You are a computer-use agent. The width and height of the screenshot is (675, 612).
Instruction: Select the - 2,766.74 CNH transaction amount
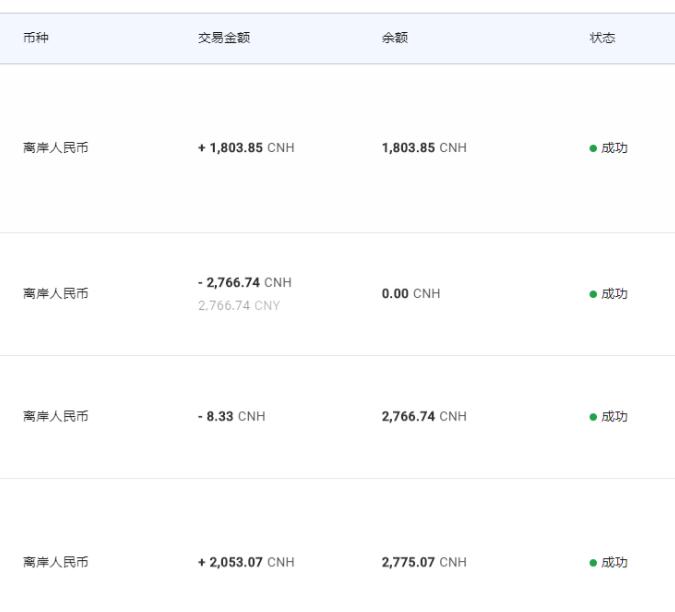[x=245, y=282]
